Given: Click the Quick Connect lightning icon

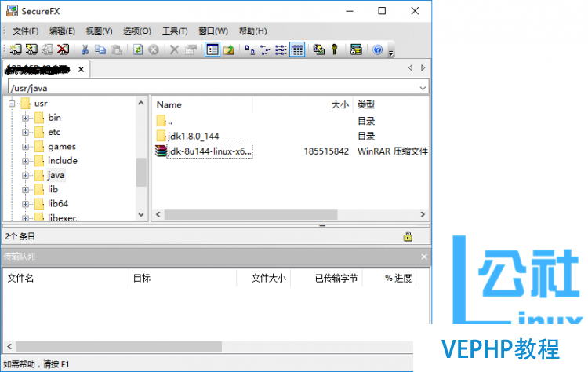Looking at the screenshot, I should [x=31, y=49].
